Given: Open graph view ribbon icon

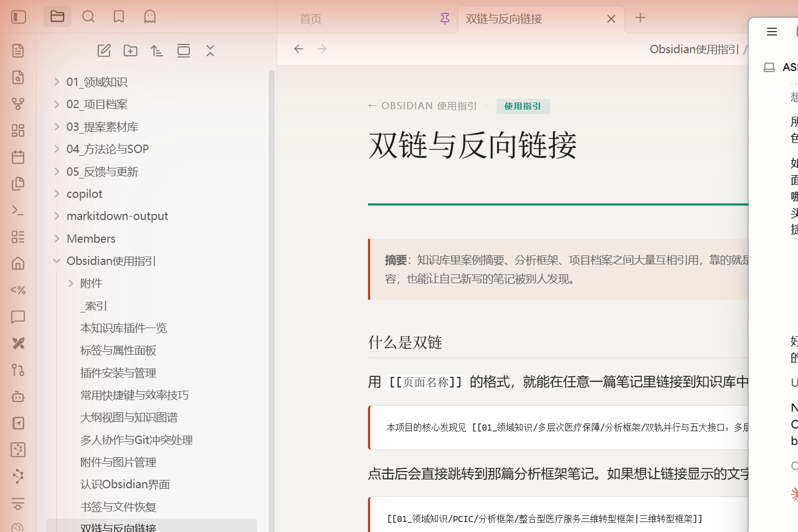Looking at the screenshot, I should (18, 104).
